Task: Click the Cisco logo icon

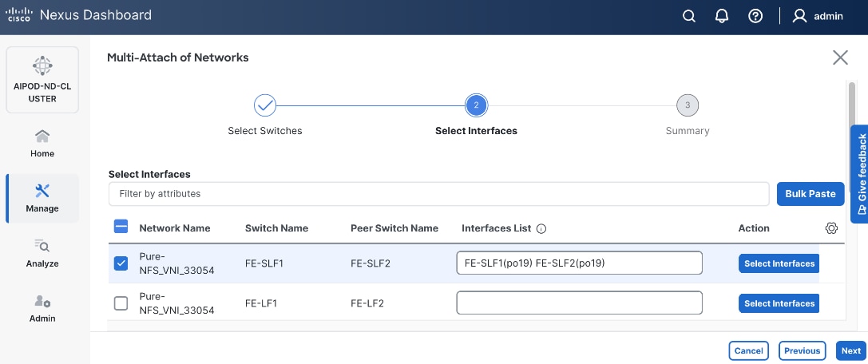Action: coord(18,15)
